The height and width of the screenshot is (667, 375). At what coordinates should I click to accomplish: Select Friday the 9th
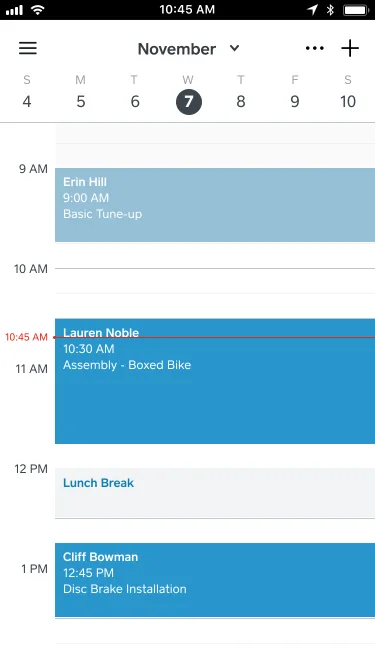click(295, 94)
